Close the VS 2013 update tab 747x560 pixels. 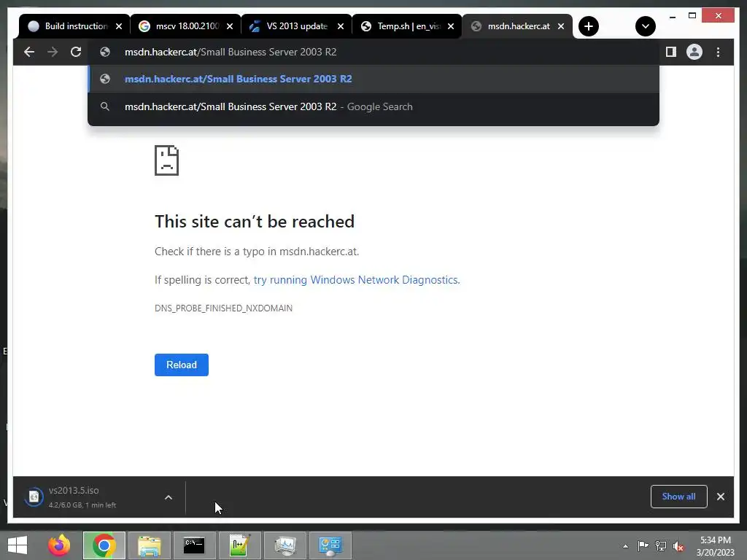[x=341, y=27]
